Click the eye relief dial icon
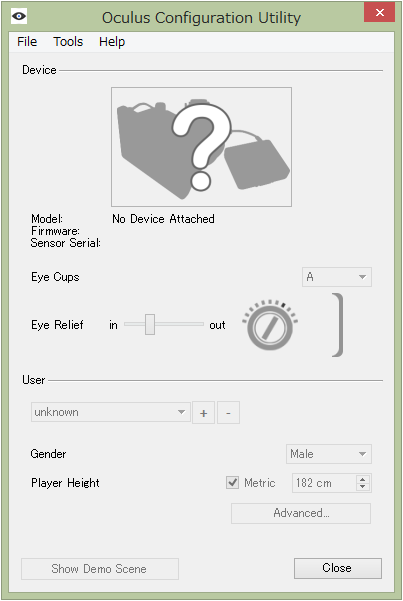 (x=270, y=325)
